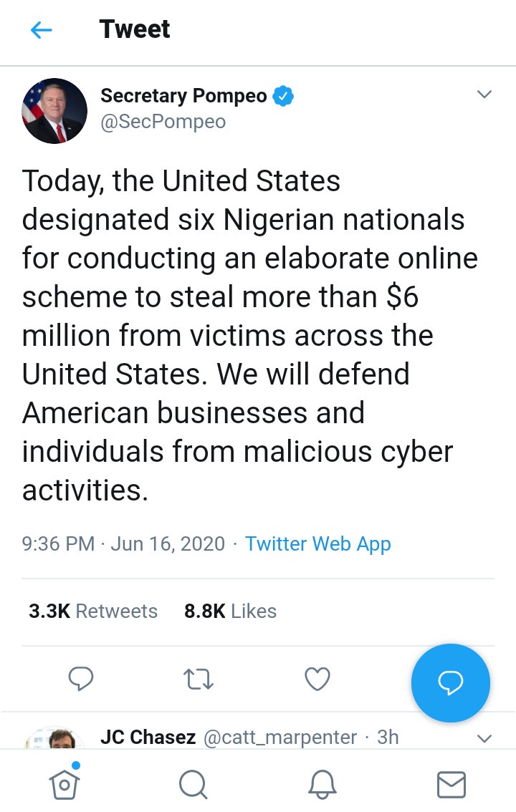
Task: Open the @catt_marpenter reply handle
Action: pyautogui.click(x=280, y=737)
